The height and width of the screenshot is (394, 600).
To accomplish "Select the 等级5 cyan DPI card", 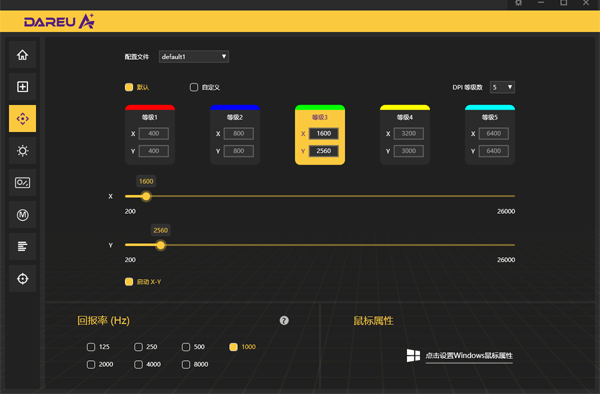I will pyautogui.click(x=490, y=135).
